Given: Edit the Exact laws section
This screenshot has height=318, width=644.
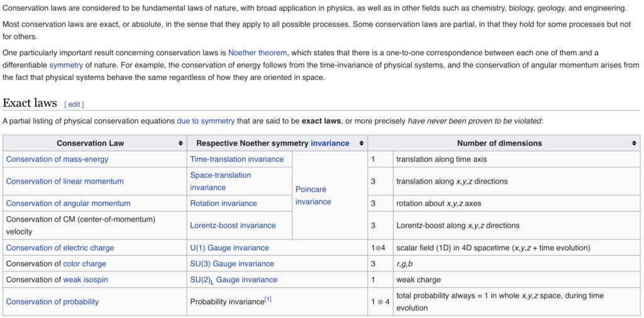Looking at the screenshot, I should (74, 104).
